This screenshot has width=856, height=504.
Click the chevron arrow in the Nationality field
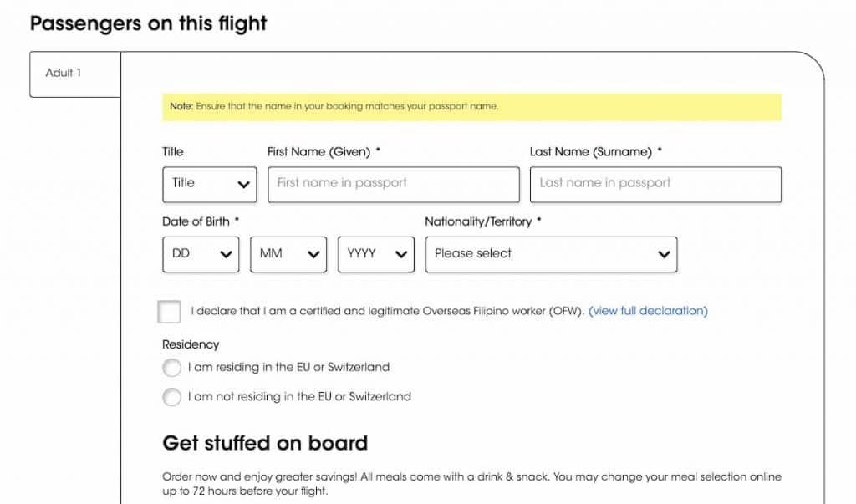point(664,254)
